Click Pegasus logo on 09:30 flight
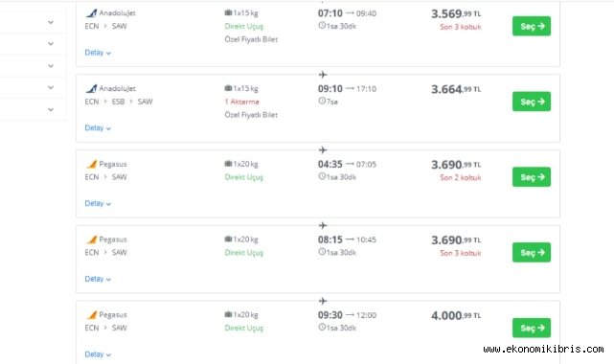The height and width of the screenshot is (364, 614). click(91, 315)
